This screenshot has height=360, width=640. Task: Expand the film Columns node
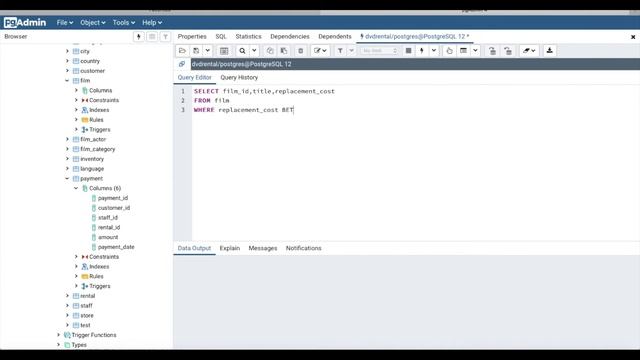point(76,90)
